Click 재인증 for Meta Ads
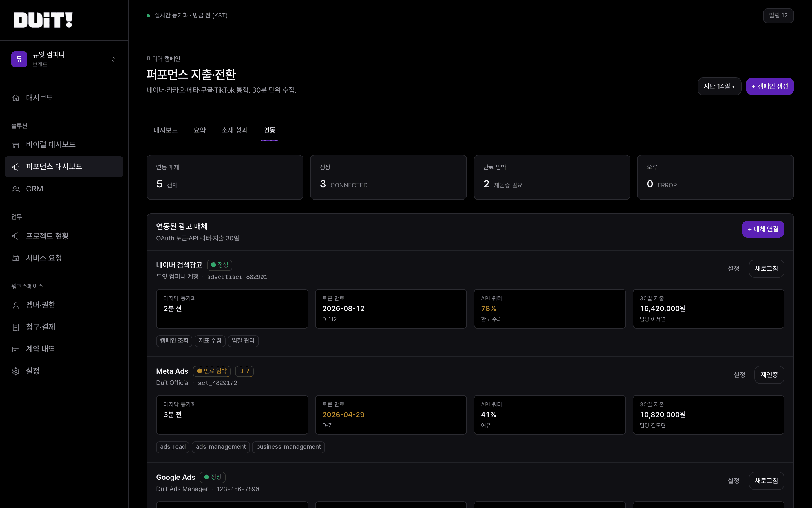Screen dimensions: 812x508 pyautogui.click(x=769, y=375)
